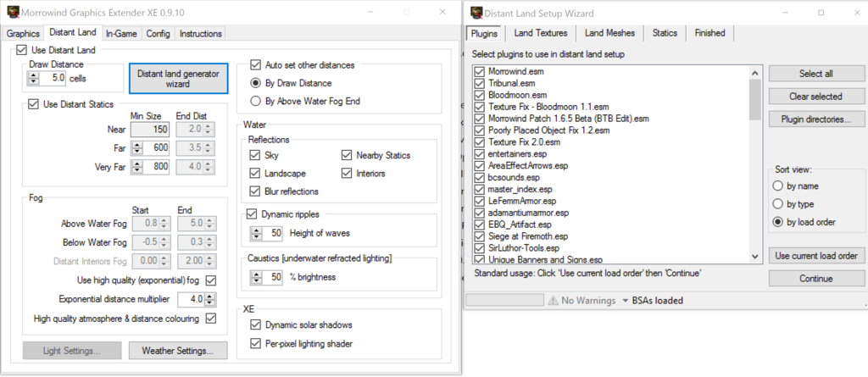The image size is (868, 377).
Task: Uncheck the Morrowind.esm plugin
Action: click(x=480, y=72)
